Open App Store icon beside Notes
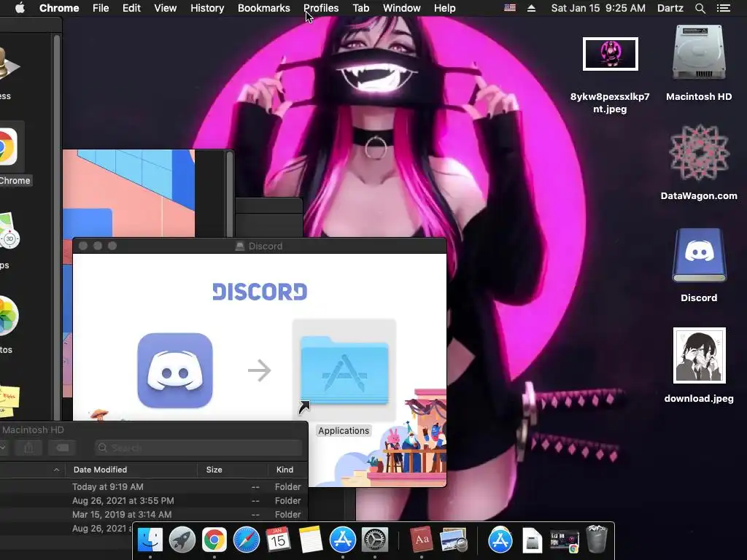Image resolution: width=747 pixels, height=560 pixels. (x=343, y=540)
